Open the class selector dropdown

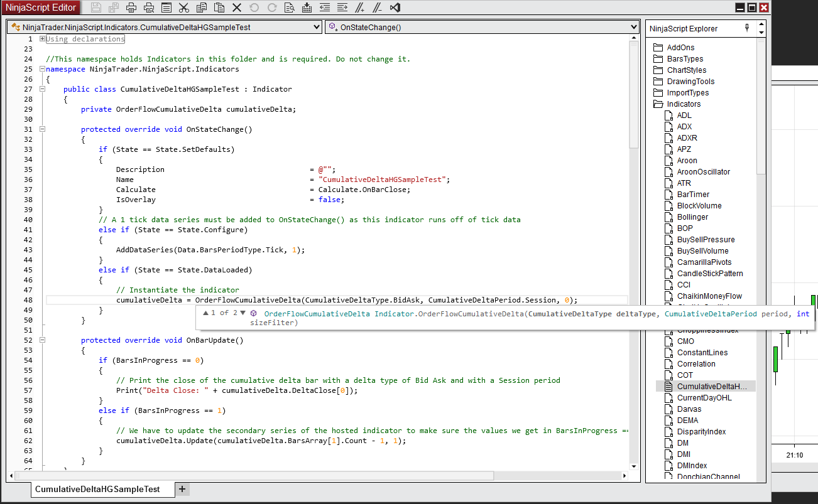[317, 28]
